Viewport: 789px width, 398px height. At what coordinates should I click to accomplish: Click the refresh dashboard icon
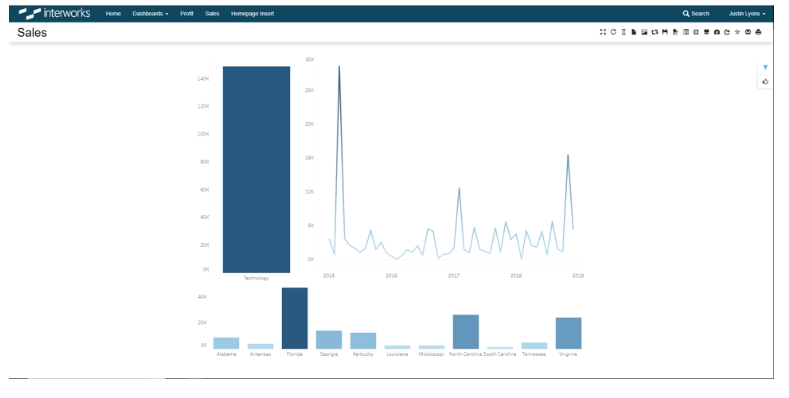pos(613,32)
